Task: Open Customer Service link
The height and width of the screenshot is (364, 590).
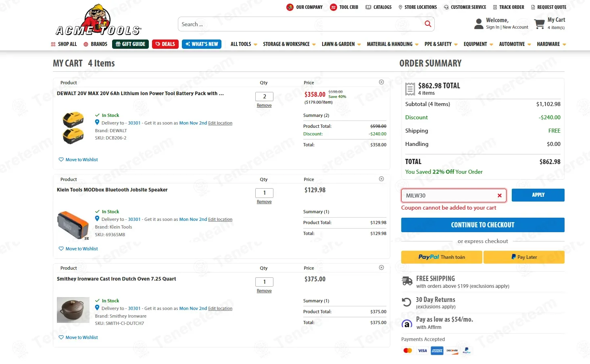Action: [x=465, y=7]
